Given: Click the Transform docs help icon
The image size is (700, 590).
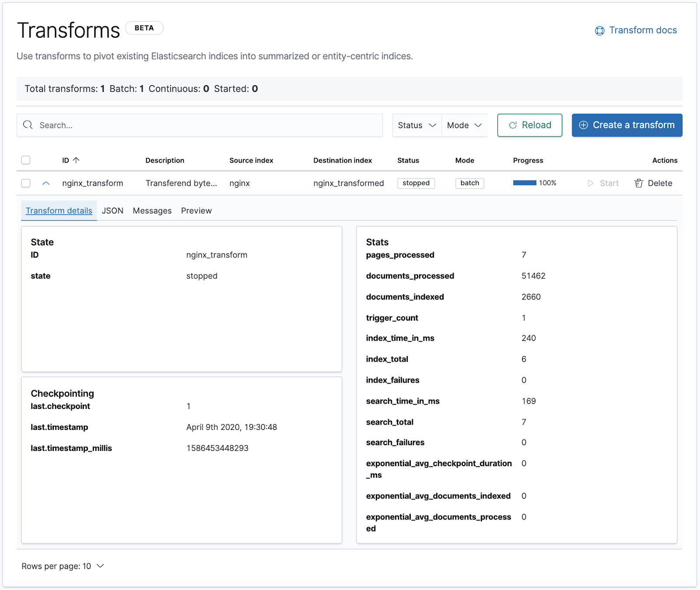Looking at the screenshot, I should point(599,31).
